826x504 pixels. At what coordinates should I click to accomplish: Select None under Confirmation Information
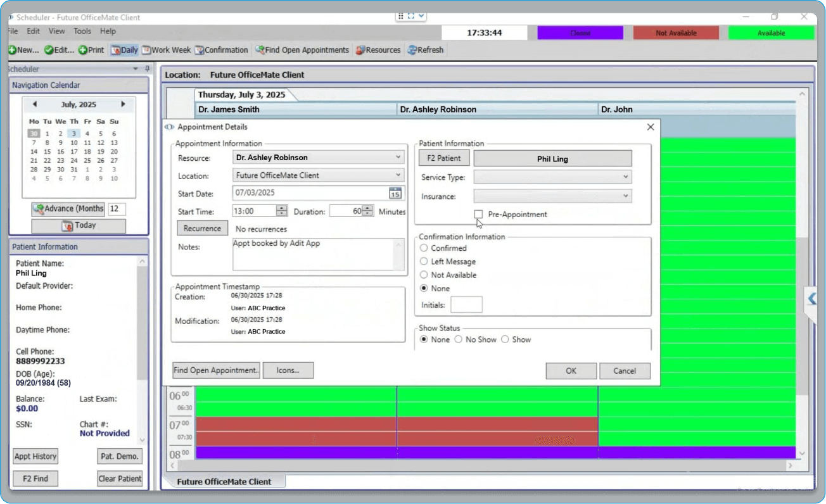click(x=424, y=288)
